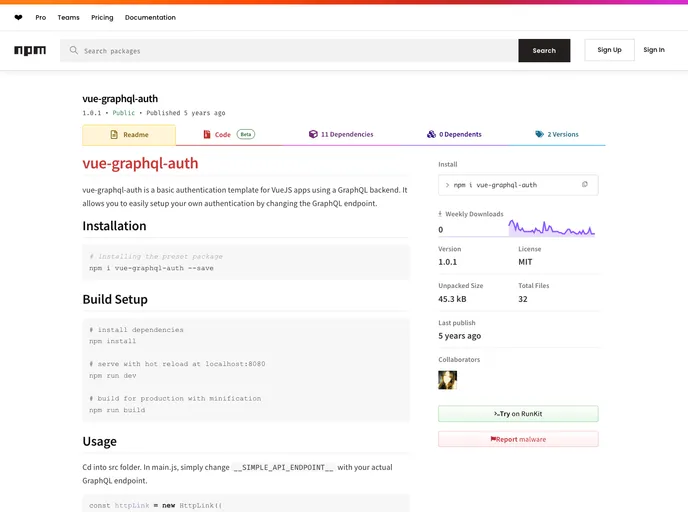
Task: Switch to the Code tab
Action: [229, 134]
